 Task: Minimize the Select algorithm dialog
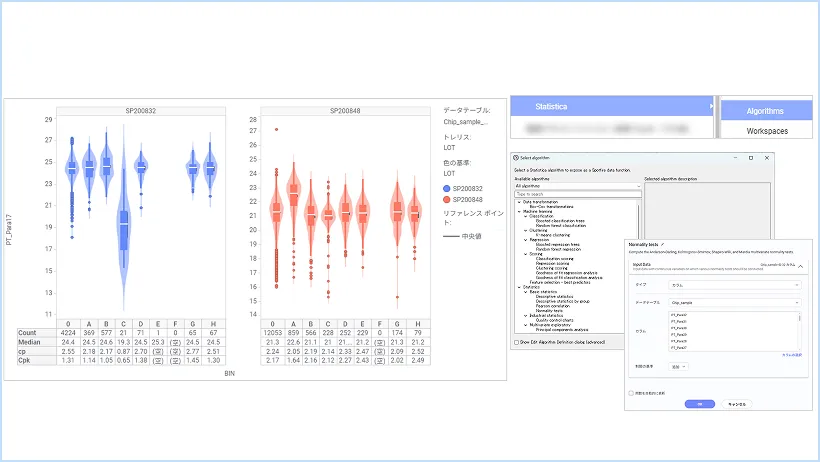click(x=735, y=157)
